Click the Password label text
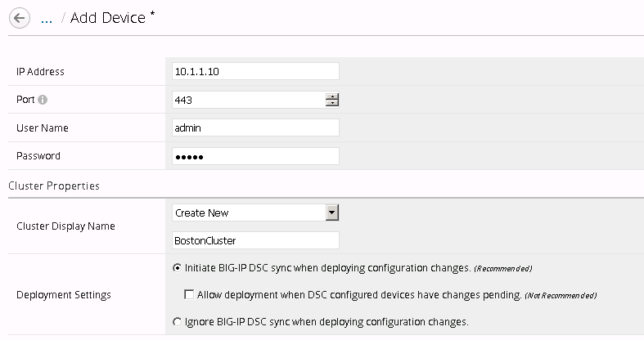This screenshot has height=340, width=644. pos(38,156)
